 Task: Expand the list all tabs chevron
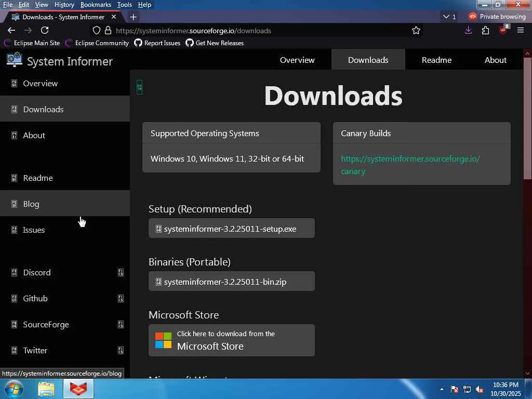tap(446, 17)
